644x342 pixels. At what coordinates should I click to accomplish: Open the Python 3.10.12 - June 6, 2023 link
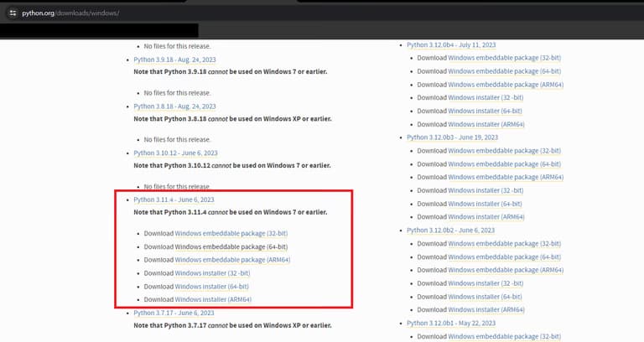click(x=175, y=153)
